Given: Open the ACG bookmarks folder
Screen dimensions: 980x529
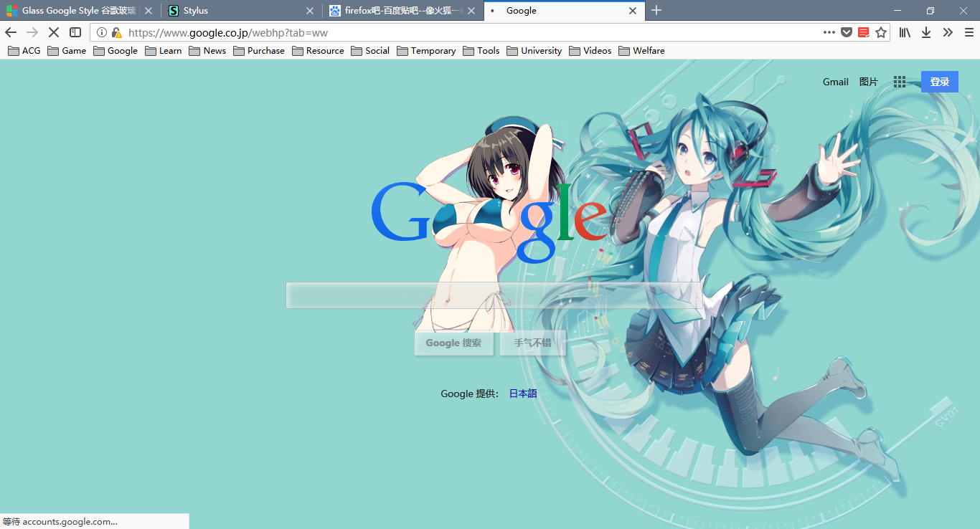Looking at the screenshot, I should coord(24,51).
